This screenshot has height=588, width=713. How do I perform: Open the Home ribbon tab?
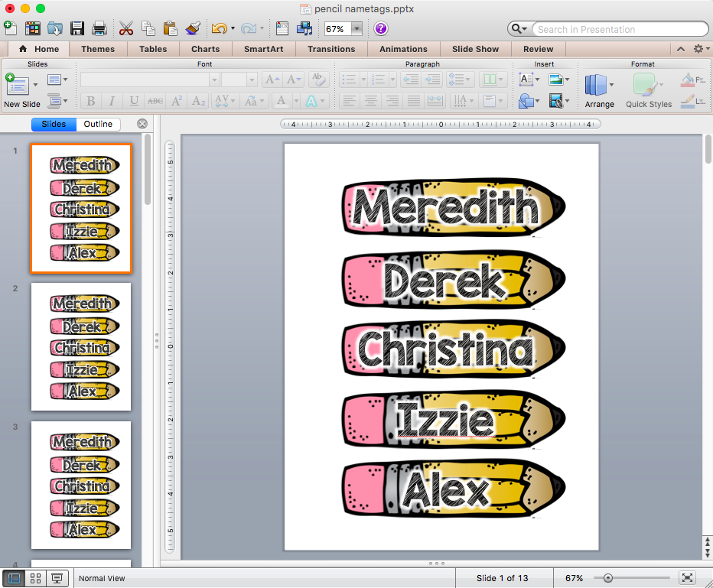pos(39,49)
